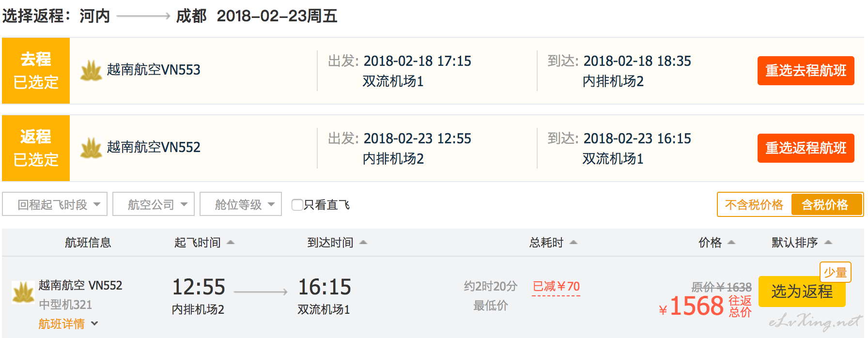This screenshot has width=868, height=338.
Task: Click 选为返程 button
Action: 802,292
